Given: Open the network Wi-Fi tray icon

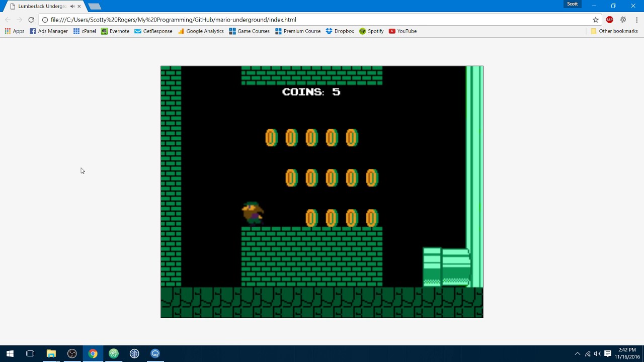Looking at the screenshot, I should click(x=588, y=353).
